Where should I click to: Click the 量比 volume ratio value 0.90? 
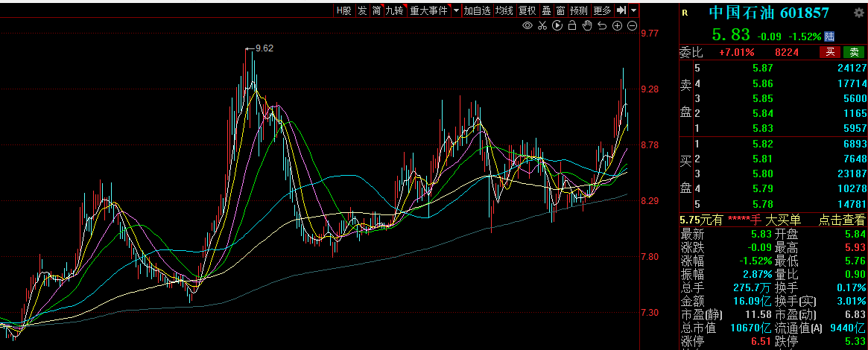pyautogui.click(x=856, y=274)
